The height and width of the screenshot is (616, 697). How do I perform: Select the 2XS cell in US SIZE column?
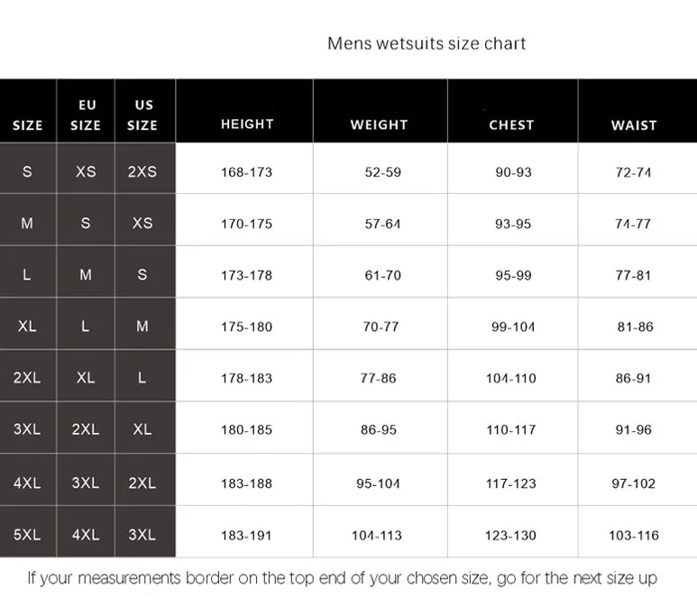click(x=142, y=171)
